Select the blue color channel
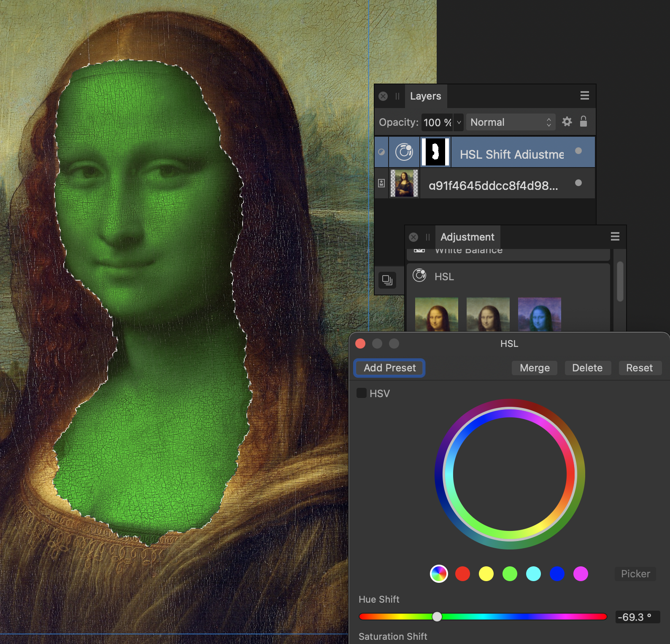The width and height of the screenshot is (670, 644). point(557,574)
